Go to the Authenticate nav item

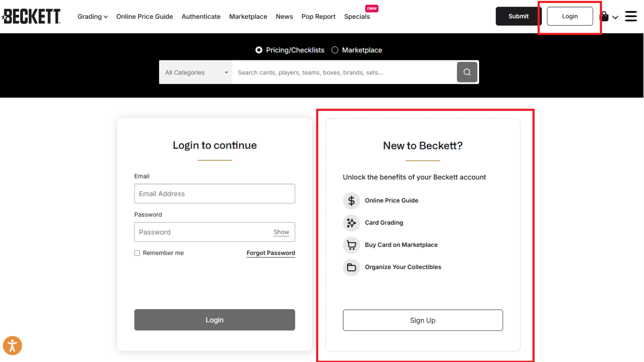201,17
